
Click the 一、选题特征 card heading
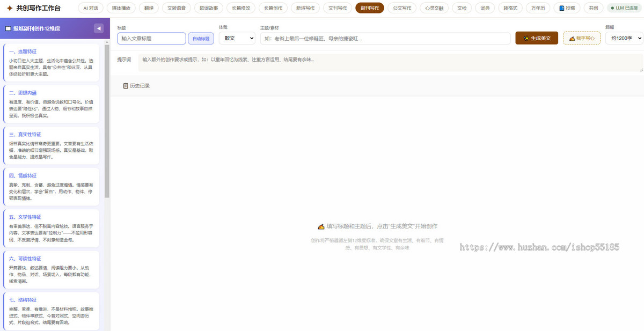tap(23, 52)
